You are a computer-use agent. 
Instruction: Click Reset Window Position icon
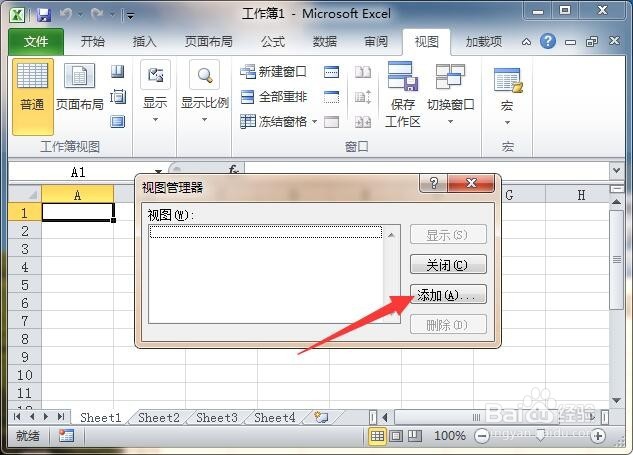tap(363, 122)
